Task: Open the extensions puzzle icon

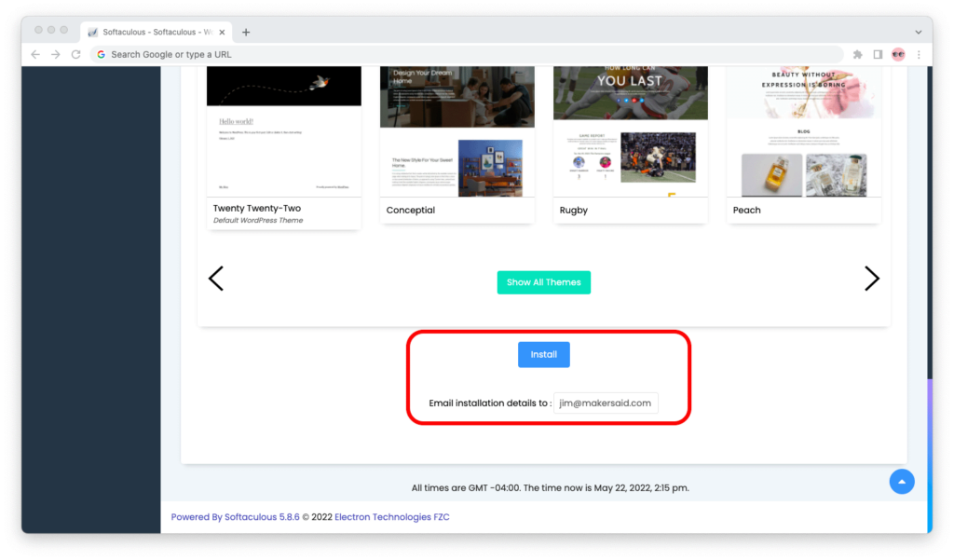Action: pyautogui.click(x=858, y=54)
